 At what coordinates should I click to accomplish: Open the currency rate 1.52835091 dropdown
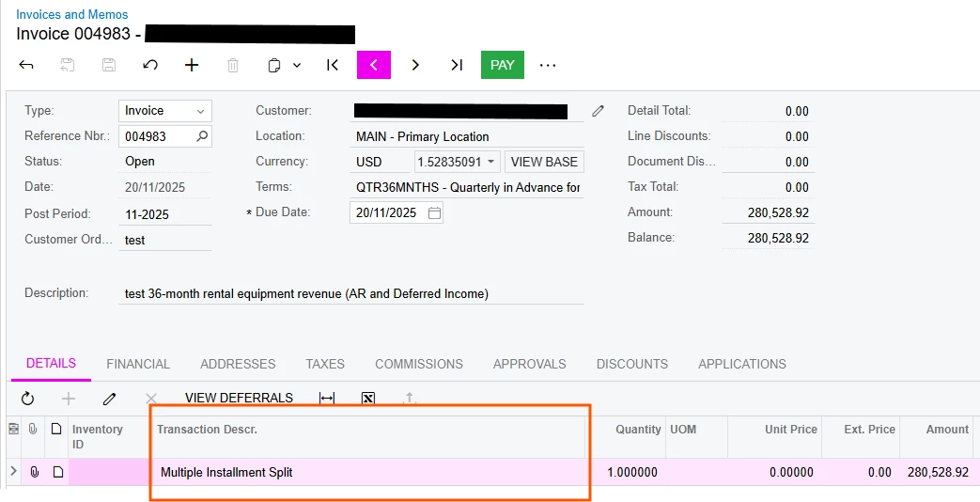click(491, 162)
